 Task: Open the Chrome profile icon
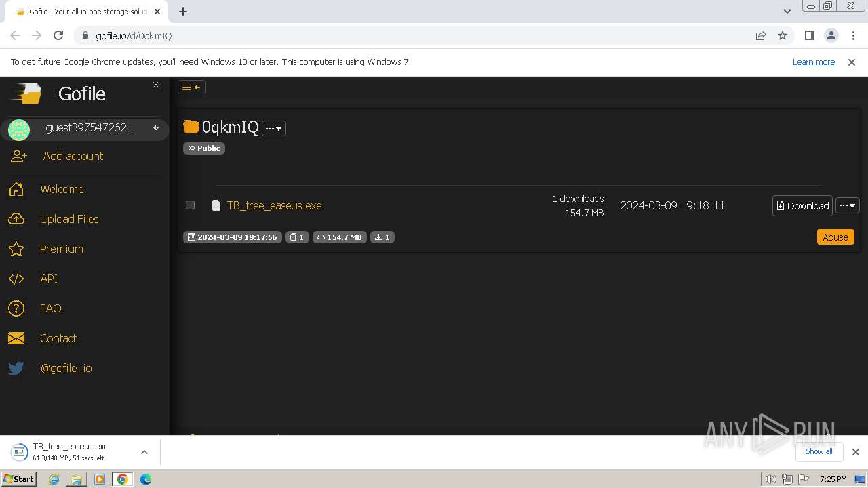pyautogui.click(x=831, y=35)
